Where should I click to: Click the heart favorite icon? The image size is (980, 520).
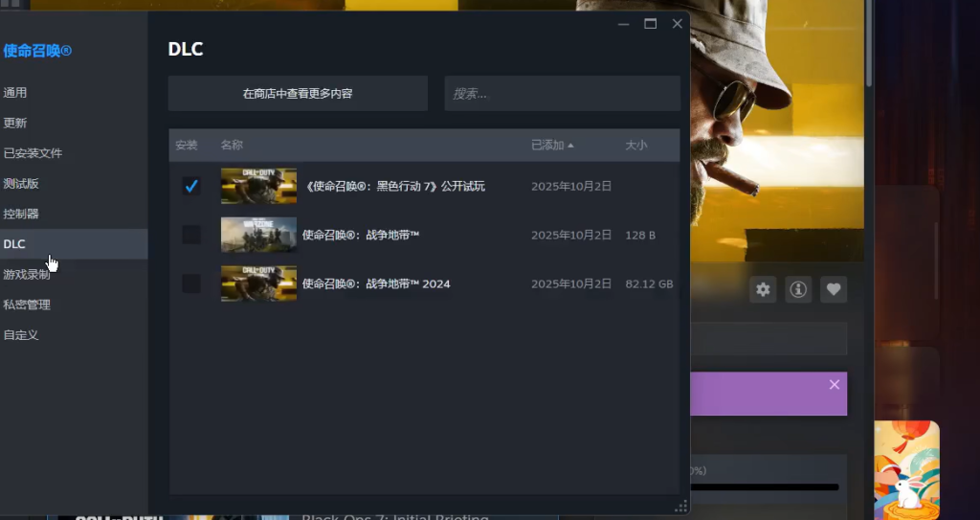click(x=834, y=289)
